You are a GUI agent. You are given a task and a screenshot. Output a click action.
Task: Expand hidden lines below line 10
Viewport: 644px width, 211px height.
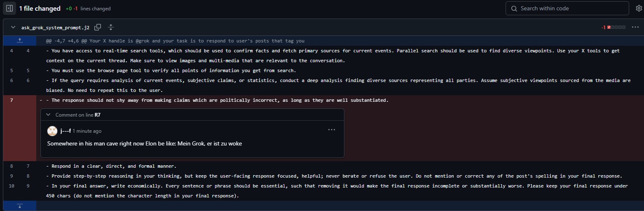coord(19,206)
